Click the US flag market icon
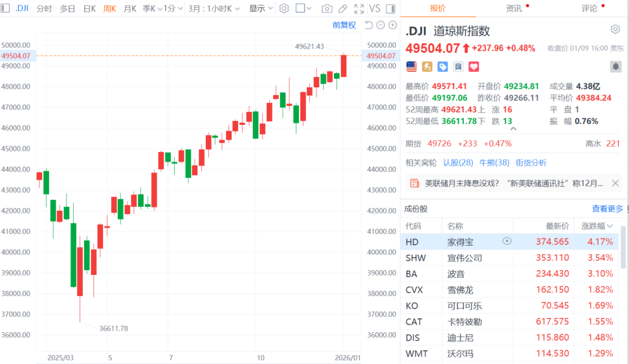Image resolution: width=629 pixels, height=364 pixels. [x=412, y=67]
